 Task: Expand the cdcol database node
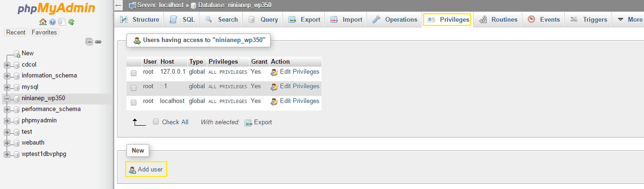pos(7,65)
